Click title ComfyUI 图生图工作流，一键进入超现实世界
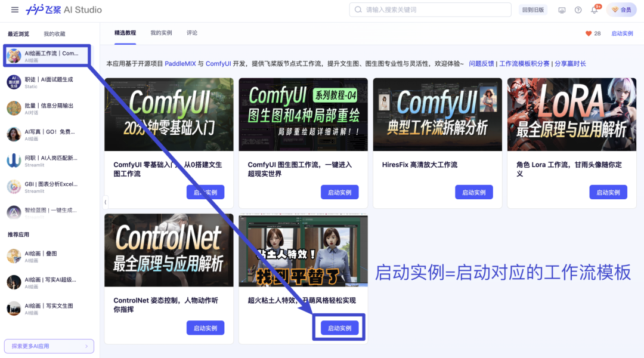This screenshot has height=358, width=644. pyautogui.click(x=300, y=169)
